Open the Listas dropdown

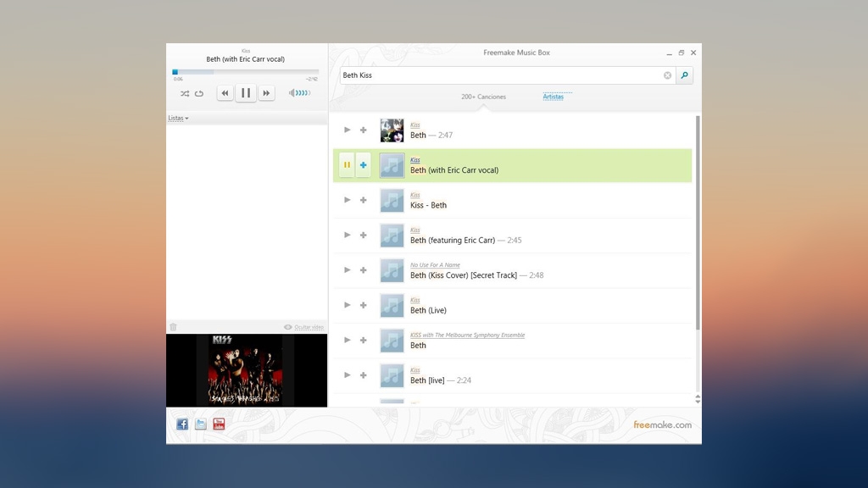(x=178, y=118)
